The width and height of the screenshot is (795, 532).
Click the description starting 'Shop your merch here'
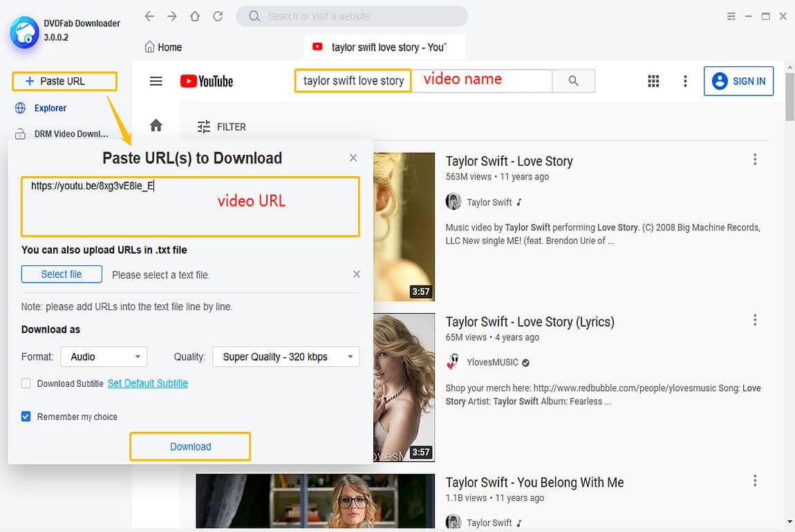coord(603,395)
